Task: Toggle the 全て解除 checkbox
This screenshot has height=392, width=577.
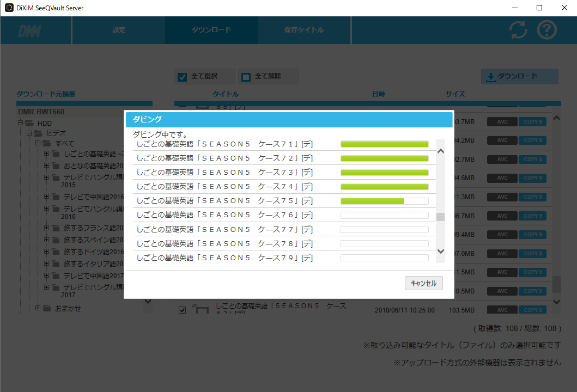Action: tap(246, 77)
